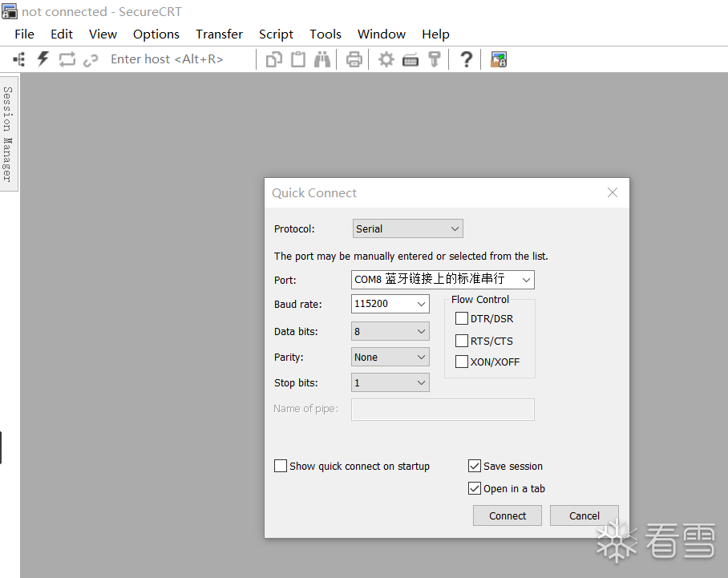Open the Edit menu
728x578 pixels.
[62, 34]
